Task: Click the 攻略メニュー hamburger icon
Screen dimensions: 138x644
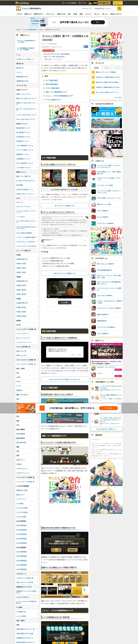Action: point(17,35)
